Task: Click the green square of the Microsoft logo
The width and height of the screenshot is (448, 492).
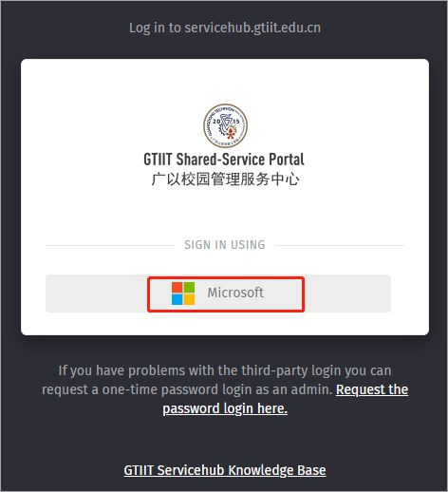Action: (x=189, y=288)
